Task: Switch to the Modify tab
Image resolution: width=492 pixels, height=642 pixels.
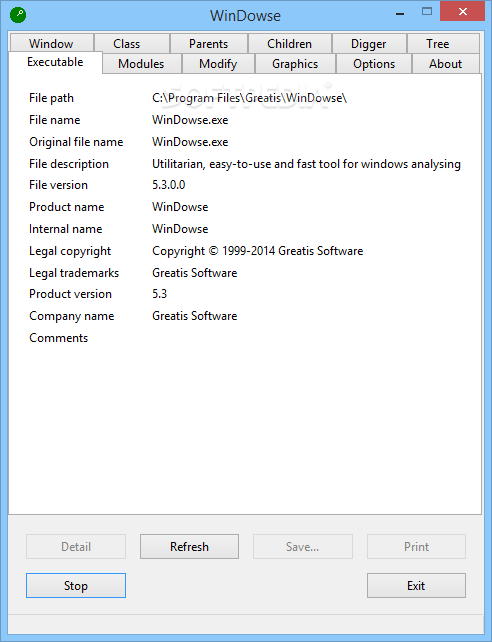Action: click(218, 64)
